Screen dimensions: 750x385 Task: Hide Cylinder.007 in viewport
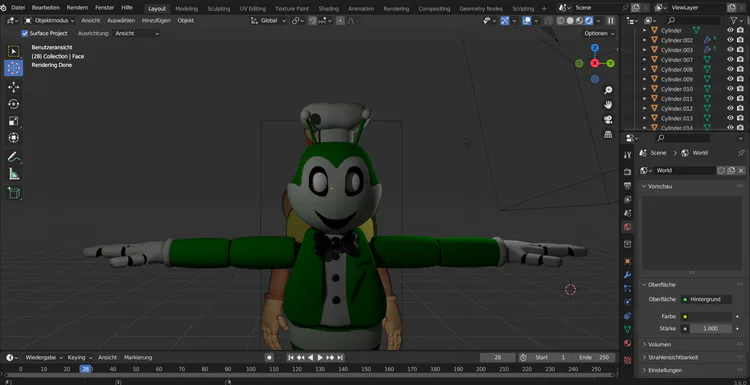point(730,60)
